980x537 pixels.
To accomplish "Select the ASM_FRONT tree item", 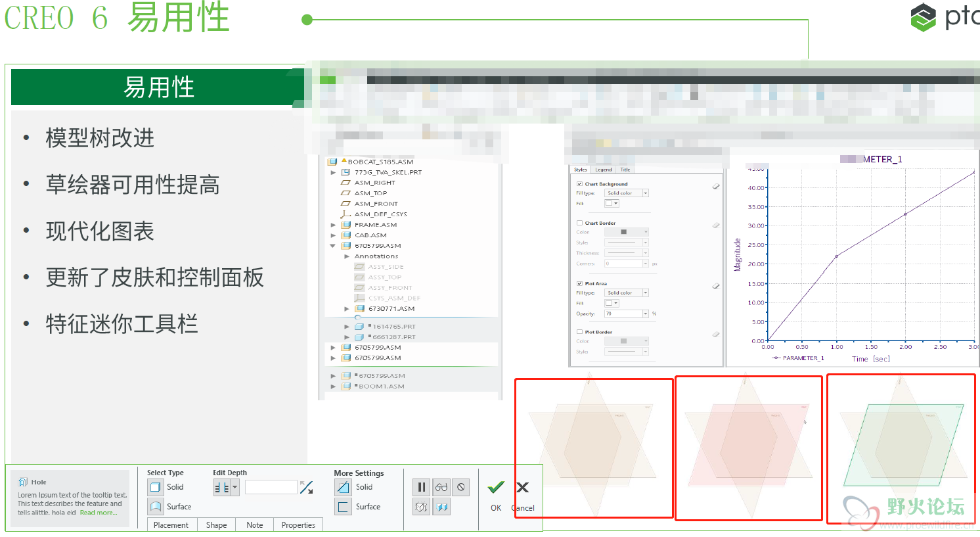I will click(376, 204).
